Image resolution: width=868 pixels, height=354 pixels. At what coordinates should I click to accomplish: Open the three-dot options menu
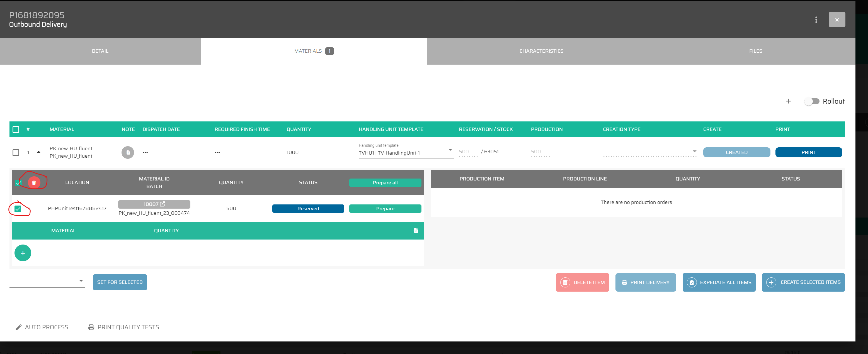pos(816,20)
